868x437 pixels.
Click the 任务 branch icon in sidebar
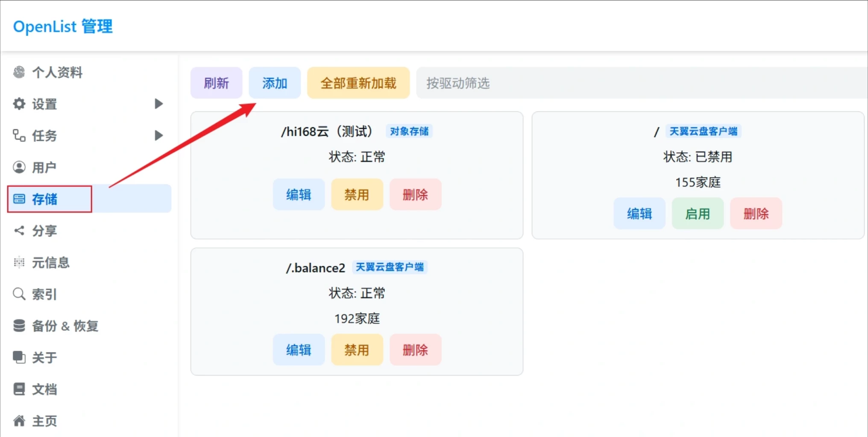point(19,135)
